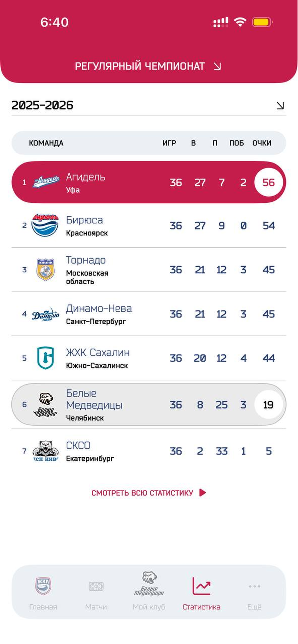Open the Динамо-Нева logo
The height and width of the screenshot is (644, 298).
pos(46,314)
